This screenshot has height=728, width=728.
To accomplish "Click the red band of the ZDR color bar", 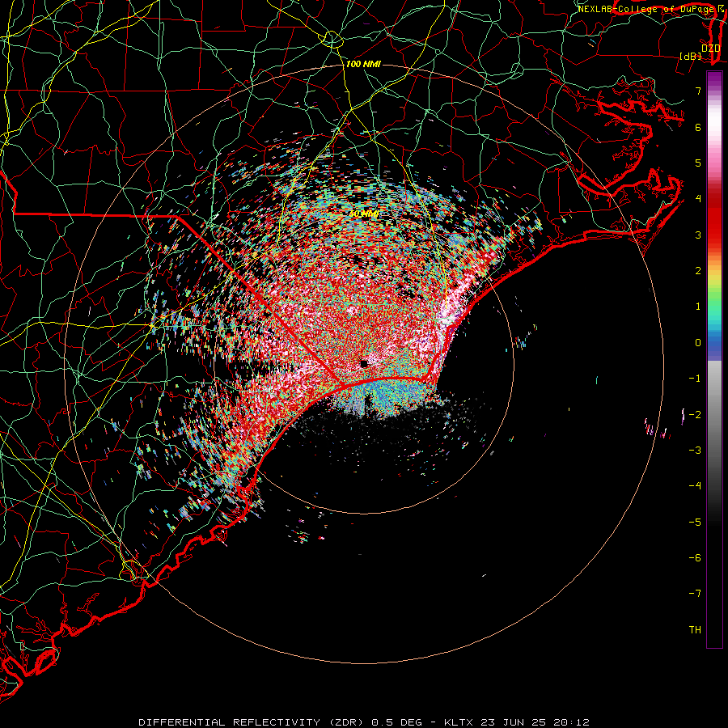I will [714, 218].
